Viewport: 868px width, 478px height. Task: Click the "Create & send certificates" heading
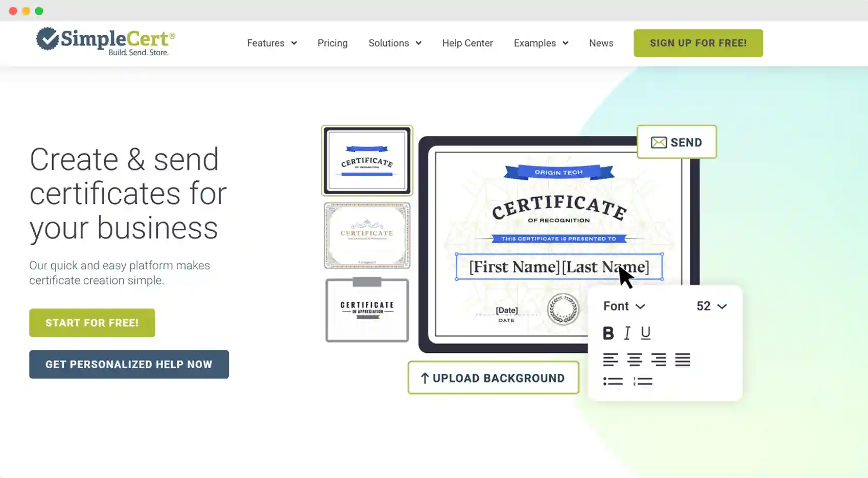point(128,193)
